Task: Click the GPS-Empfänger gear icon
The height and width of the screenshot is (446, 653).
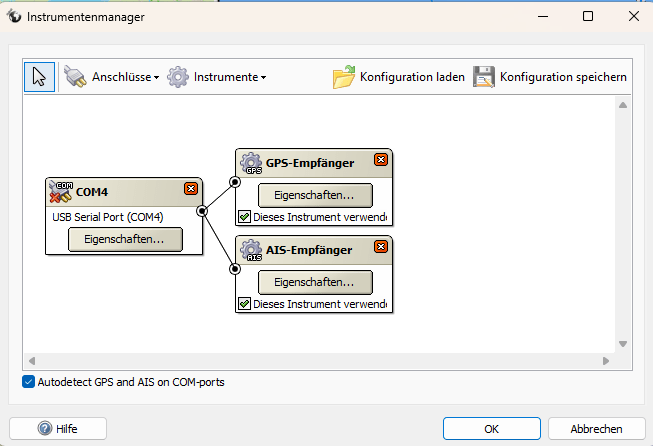Action: pos(250,162)
